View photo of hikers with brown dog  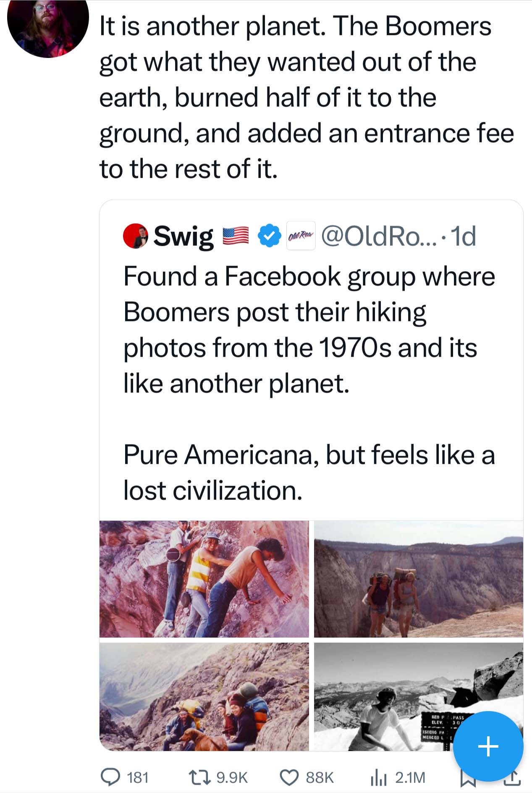204,696
